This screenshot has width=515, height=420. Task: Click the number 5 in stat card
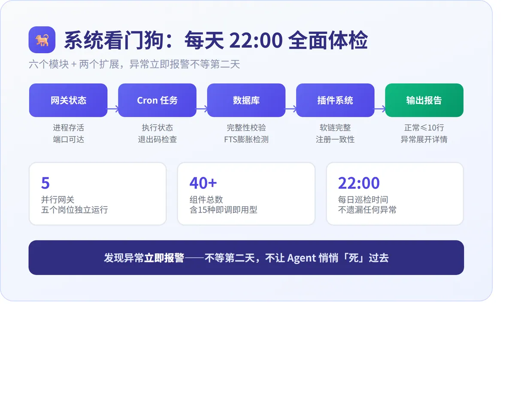click(x=45, y=183)
